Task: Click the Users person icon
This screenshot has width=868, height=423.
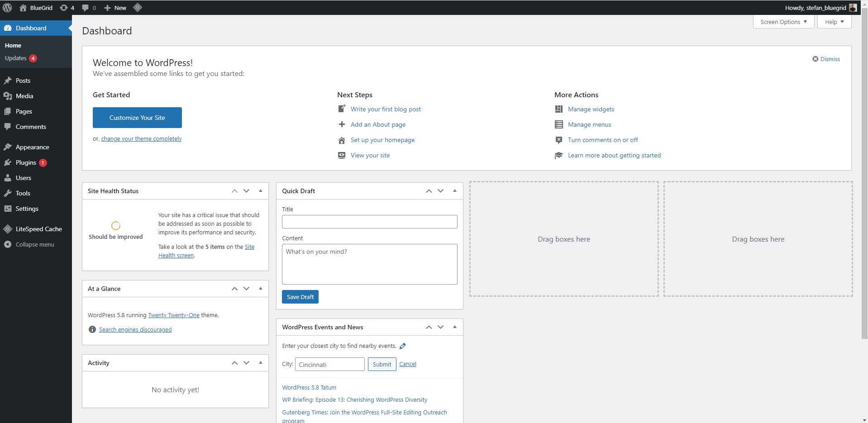Action: (x=8, y=178)
